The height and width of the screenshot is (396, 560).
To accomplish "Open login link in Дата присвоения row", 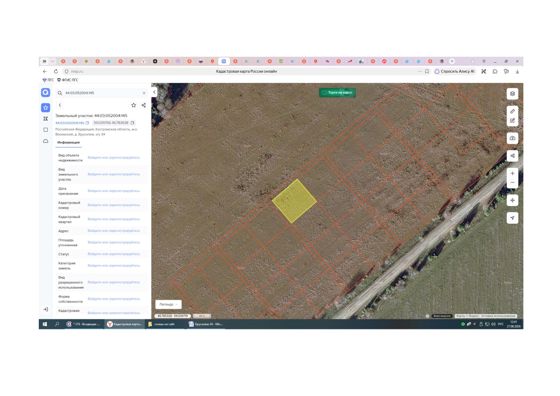I will click(x=114, y=191).
